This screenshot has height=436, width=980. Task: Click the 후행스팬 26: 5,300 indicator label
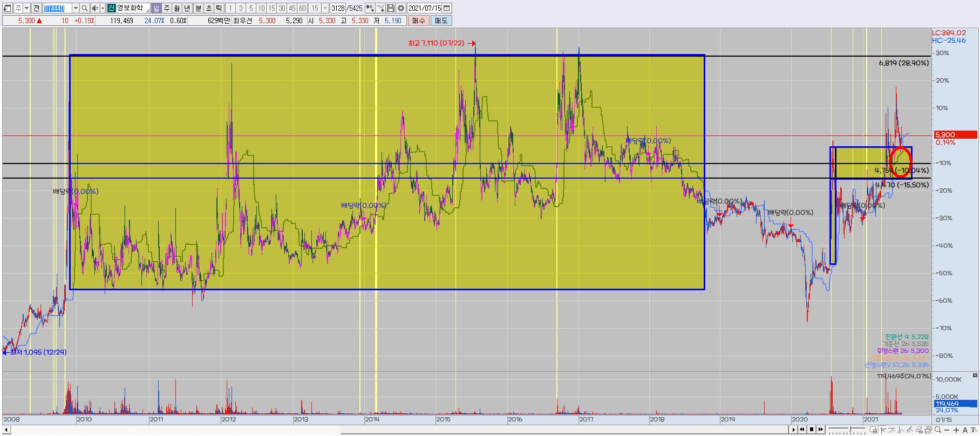(903, 351)
